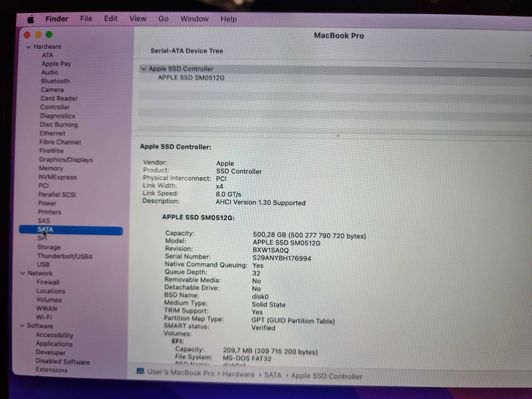Viewport: 532px width, 399px height.
Task: Select Power in the sidebar
Action: 47,203
